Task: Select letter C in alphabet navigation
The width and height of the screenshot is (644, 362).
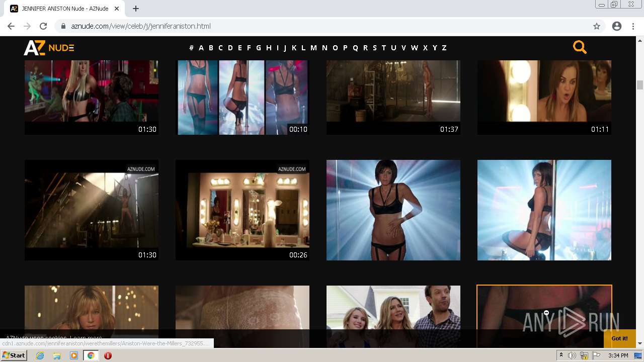Action: (x=220, y=48)
